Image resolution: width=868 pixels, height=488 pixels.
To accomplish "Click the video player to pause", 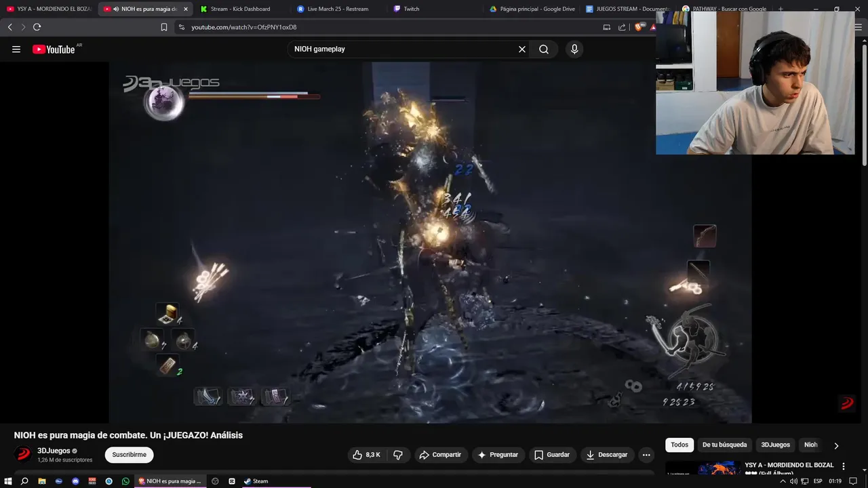I will point(430,243).
